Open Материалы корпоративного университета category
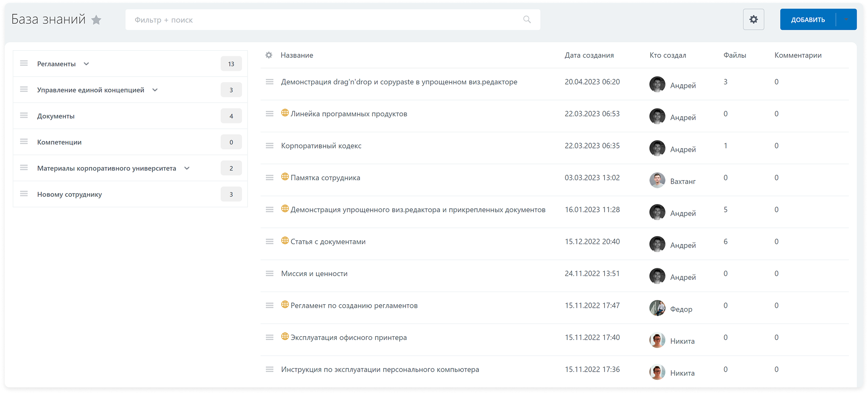 107,168
